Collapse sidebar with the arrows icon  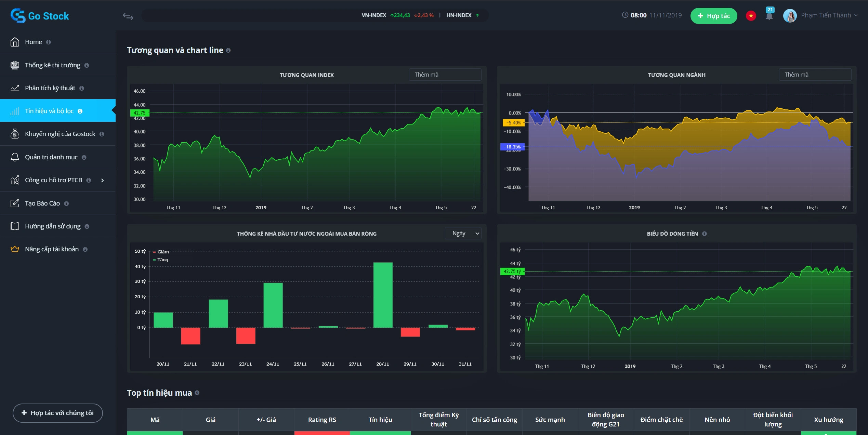(128, 16)
